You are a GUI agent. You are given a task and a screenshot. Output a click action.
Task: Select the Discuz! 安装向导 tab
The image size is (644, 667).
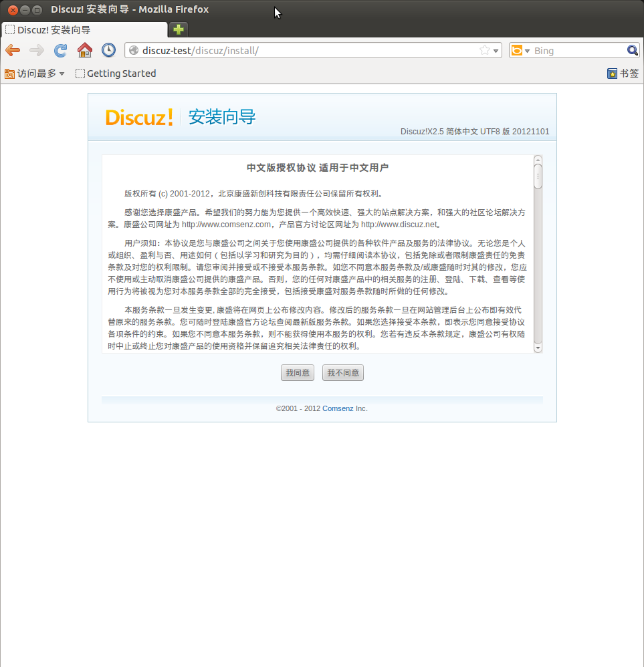(x=84, y=30)
